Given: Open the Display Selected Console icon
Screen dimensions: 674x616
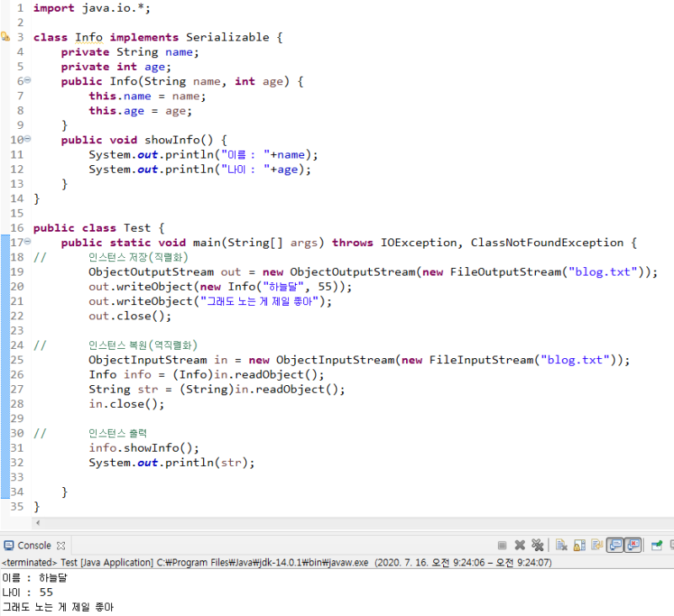Looking at the screenshot, I should pos(671,544).
